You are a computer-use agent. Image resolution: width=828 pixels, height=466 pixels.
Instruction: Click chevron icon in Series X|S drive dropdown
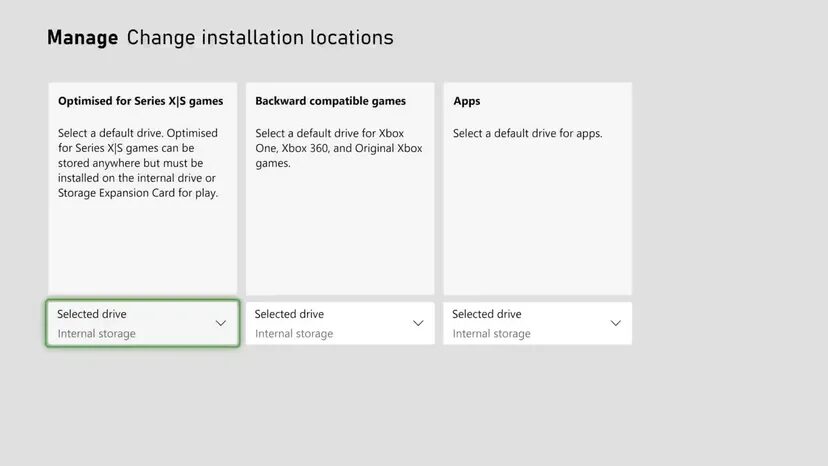tap(221, 323)
